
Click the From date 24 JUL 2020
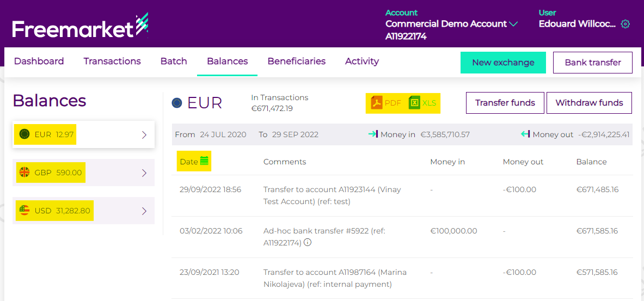click(x=223, y=134)
